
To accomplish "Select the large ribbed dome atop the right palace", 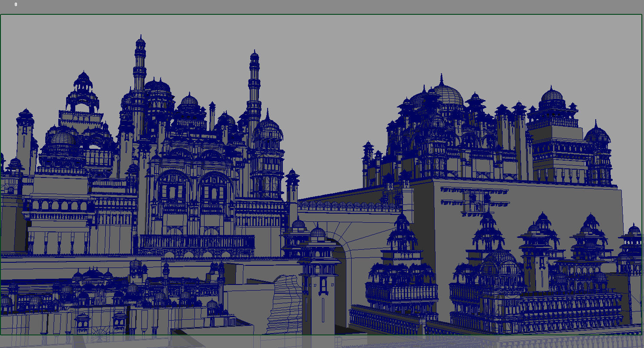I will [448, 95].
